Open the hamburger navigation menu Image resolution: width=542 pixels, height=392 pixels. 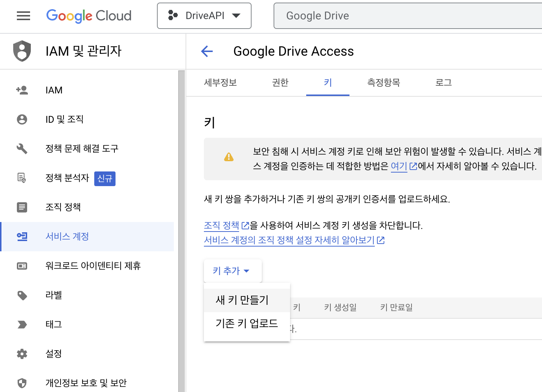pos(23,16)
